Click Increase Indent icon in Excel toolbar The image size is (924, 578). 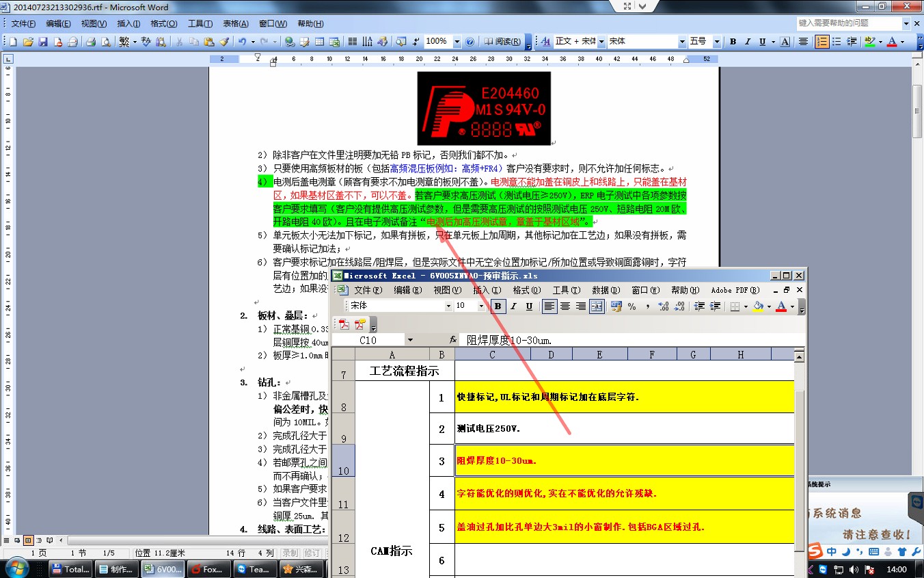(x=715, y=306)
